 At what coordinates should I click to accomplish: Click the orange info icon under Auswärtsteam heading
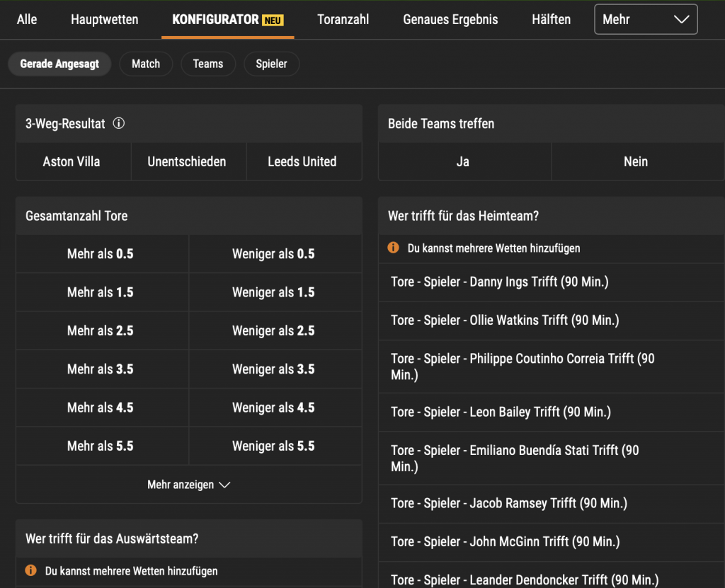click(x=31, y=570)
